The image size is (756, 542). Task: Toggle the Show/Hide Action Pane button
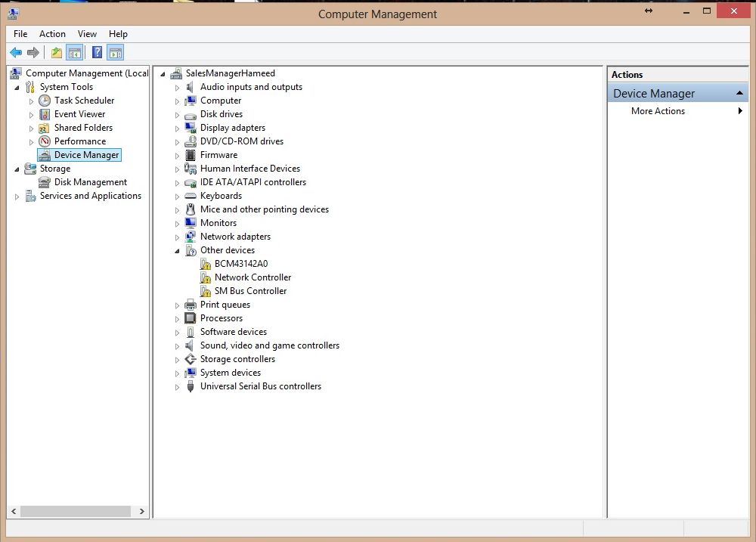pyautogui.click(x=115, y=52)
